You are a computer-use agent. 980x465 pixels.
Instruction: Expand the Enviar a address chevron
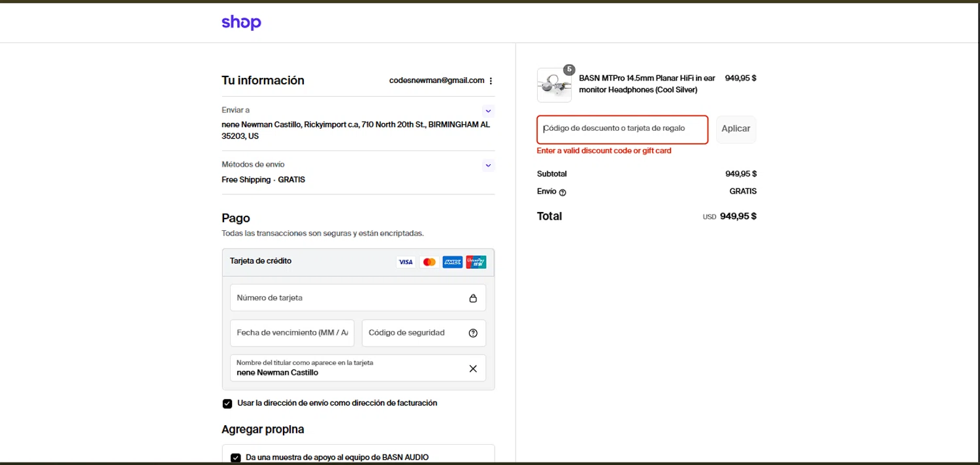(x=488, y=111)
